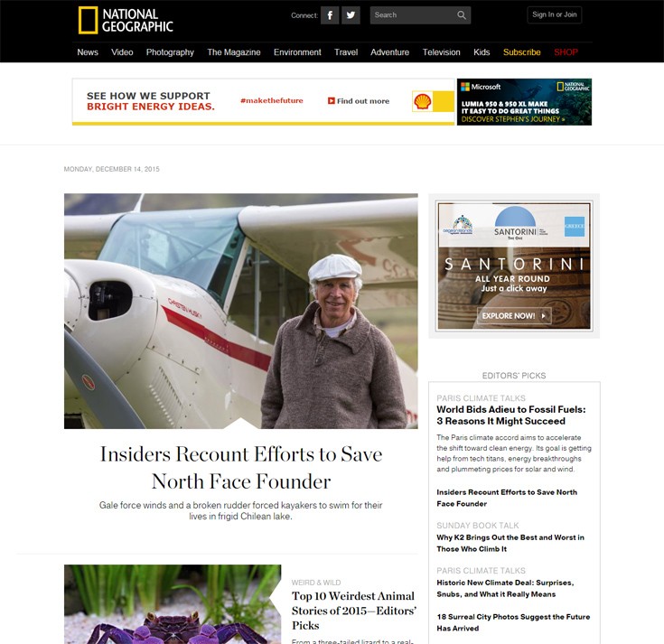Open Why K2 Brings Out the Best article
This screenshot has width=664, height=644.
pyautogui.click(x=510, y=543)
